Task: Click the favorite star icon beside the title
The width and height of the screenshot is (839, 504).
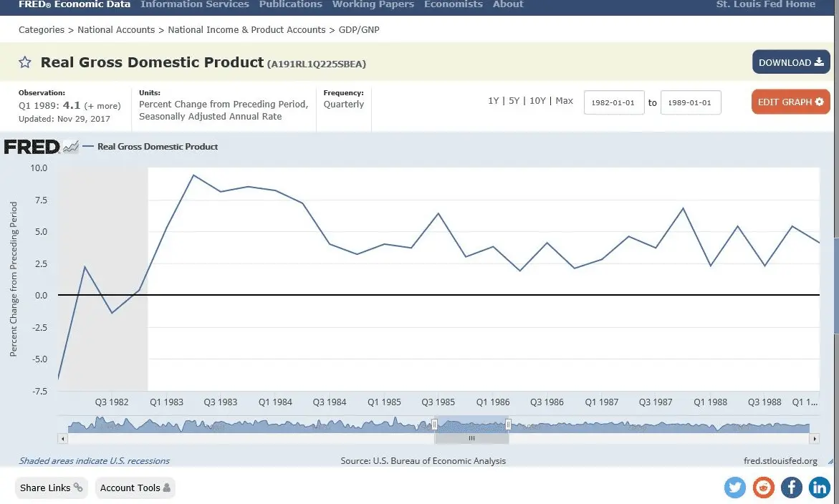Action: click(x=25, y=63)
